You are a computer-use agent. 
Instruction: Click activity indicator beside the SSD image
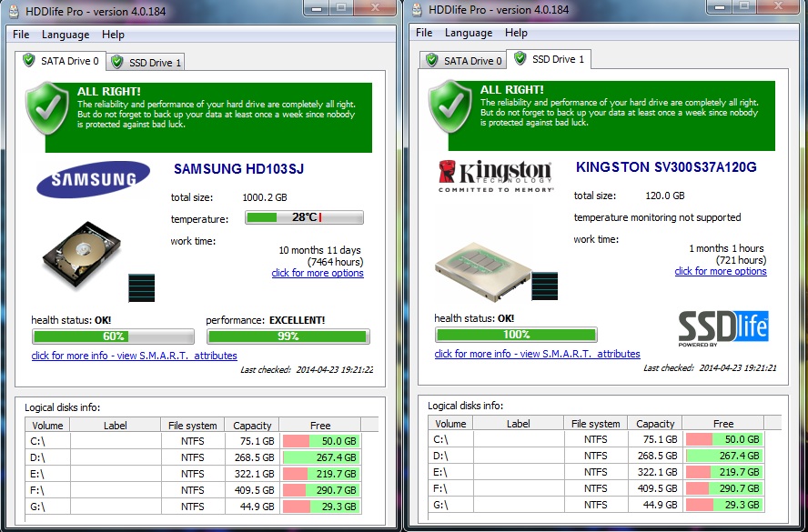pyautogui.click(x=545, y=286)
